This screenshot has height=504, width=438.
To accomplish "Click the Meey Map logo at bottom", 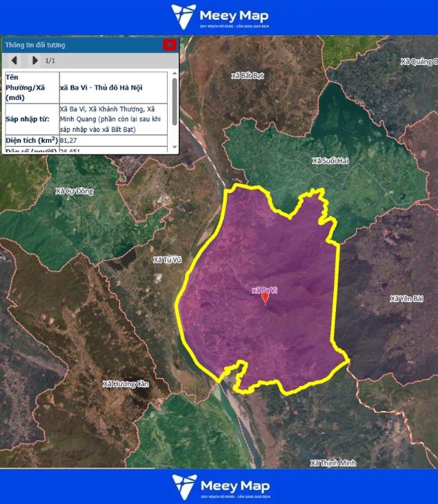I will [220, 486].
